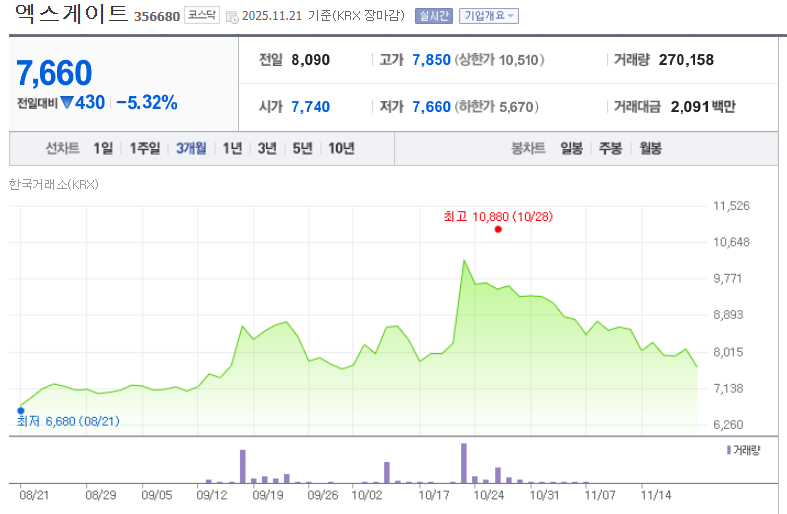This screenshot has width=787, height=514.
Task: Click the 선차트 section label
Action: coord(62,148)
